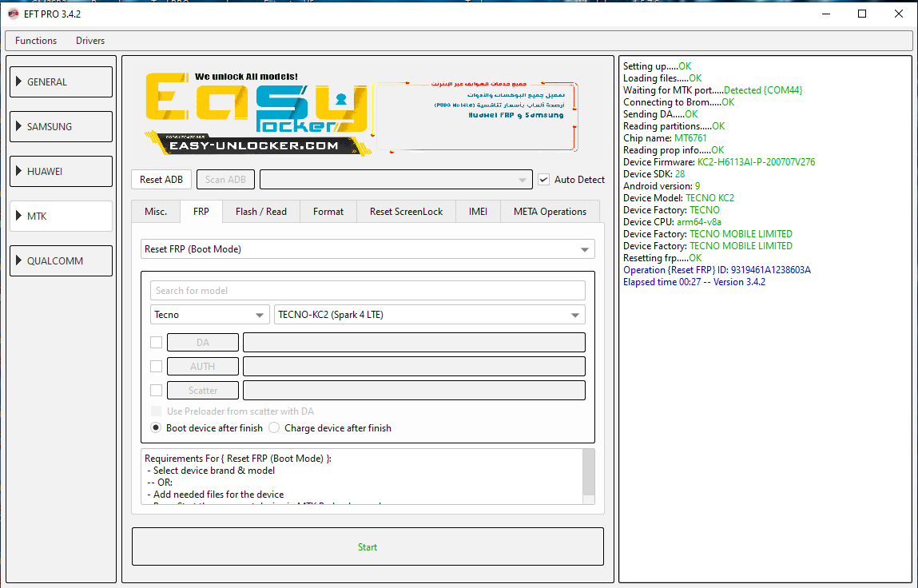Click the Scan ADB button
This screenshot has height=588, width=918.
(225, 179)
